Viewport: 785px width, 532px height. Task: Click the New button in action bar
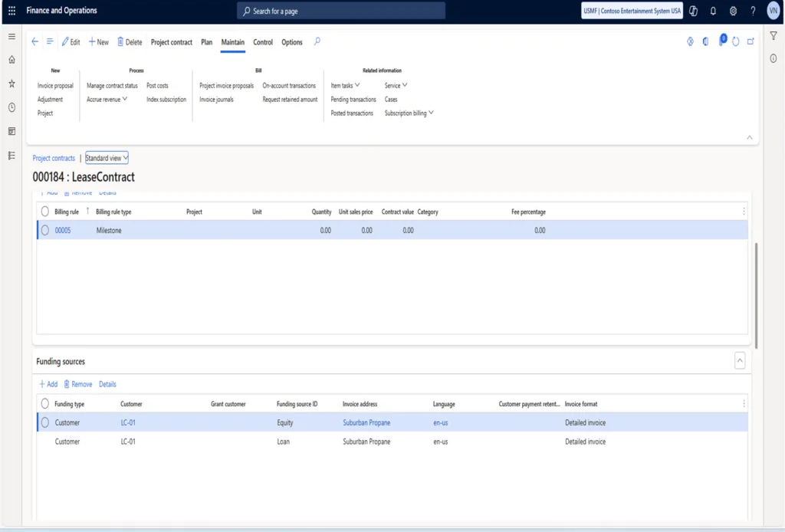[x=99, y=42]
